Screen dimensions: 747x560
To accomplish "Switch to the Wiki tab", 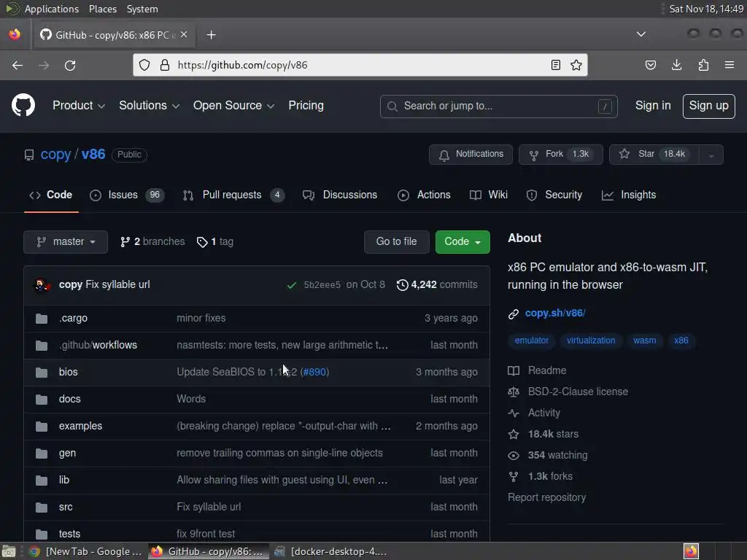I will [488, 195].
